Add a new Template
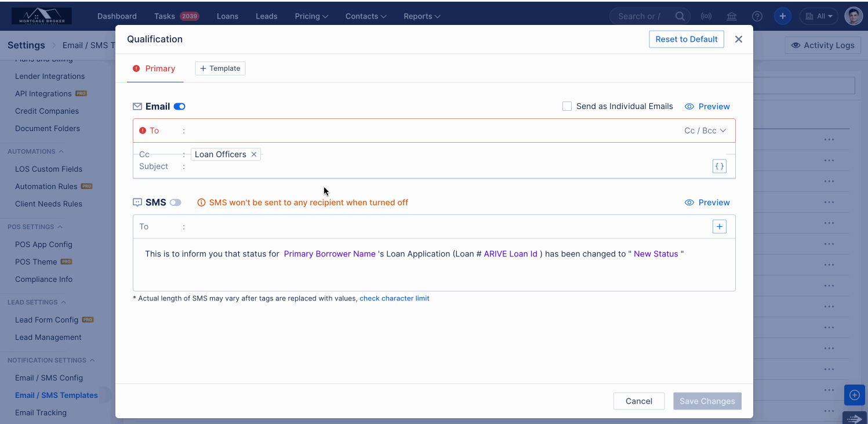The width and height of the screenshot is (868, 424). 220,68
